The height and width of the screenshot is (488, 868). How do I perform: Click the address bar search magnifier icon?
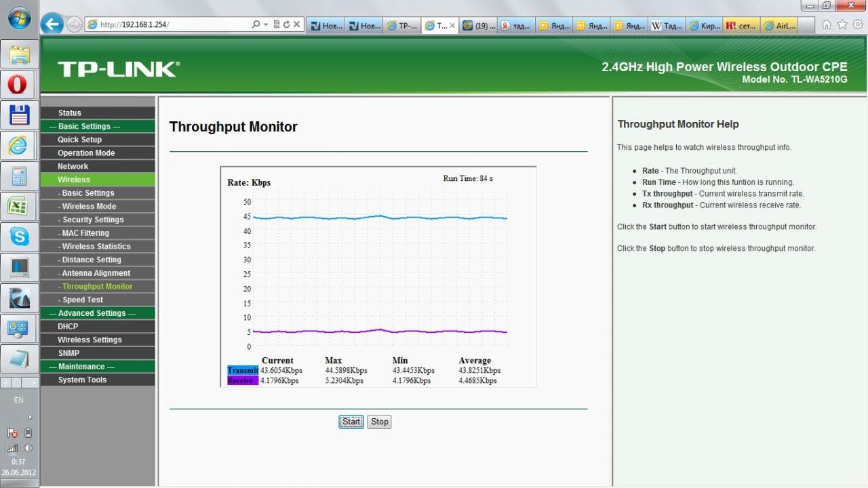[256, 24]
